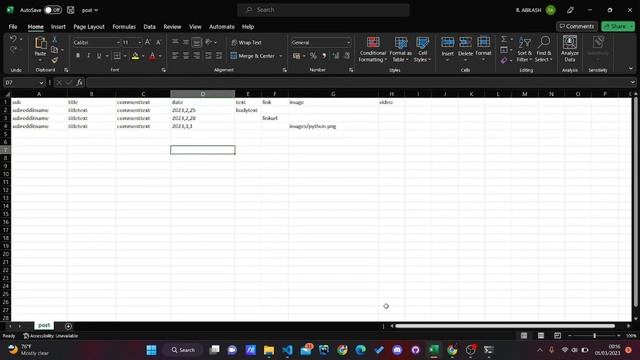Click the taskbar Search box

click(x=183, y=350)
